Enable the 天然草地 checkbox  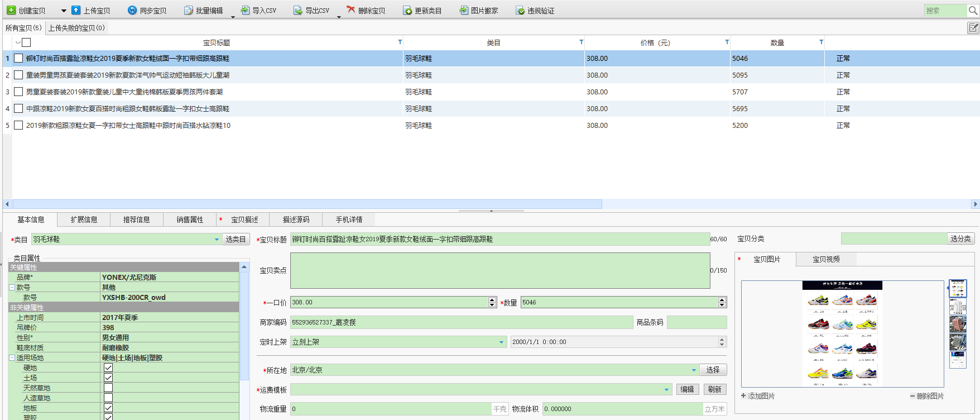108,388
